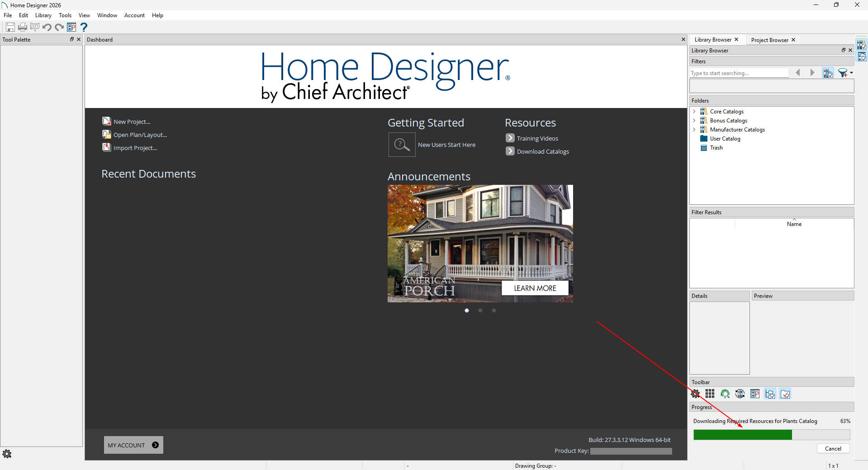Image resolution: width=868 pixels, height=470 pixels.
Task: Expand the Core Catalogs folder
Action: tap(694, 112)
